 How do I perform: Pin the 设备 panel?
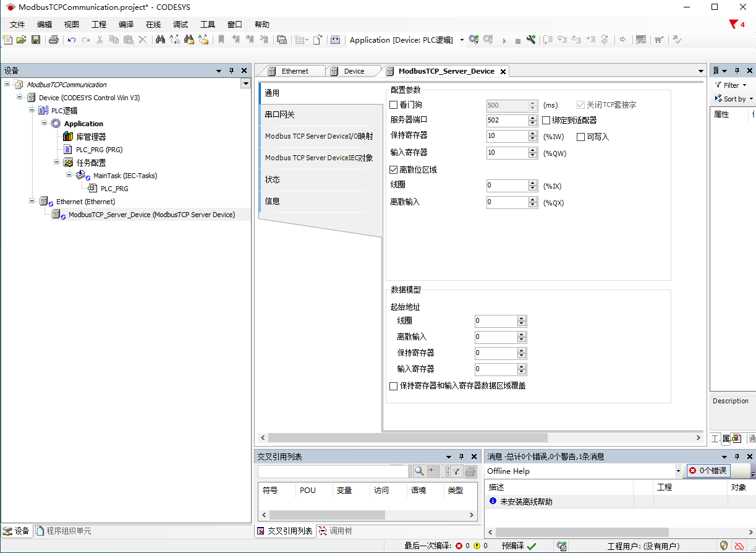coord(232,71)
